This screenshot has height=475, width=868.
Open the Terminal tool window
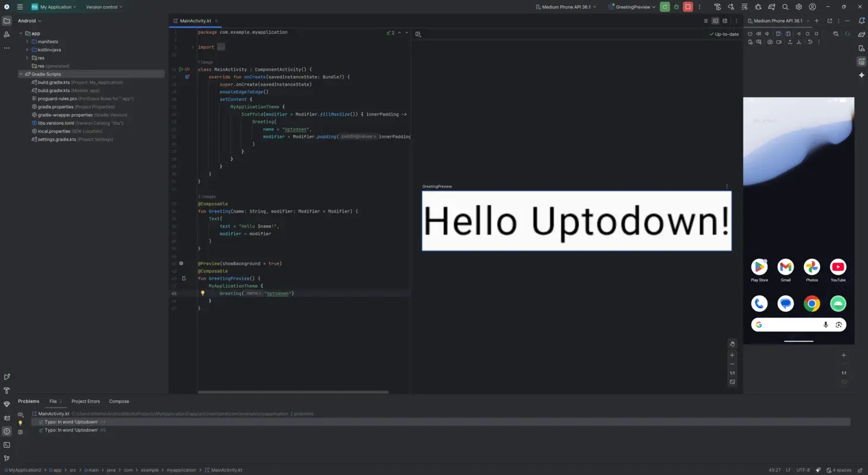click(7, 445)
